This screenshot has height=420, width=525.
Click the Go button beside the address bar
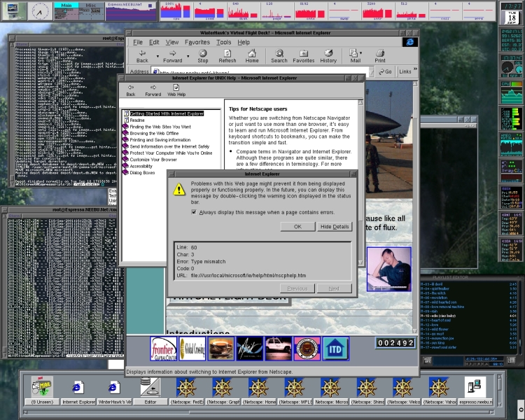pos(386,71)
